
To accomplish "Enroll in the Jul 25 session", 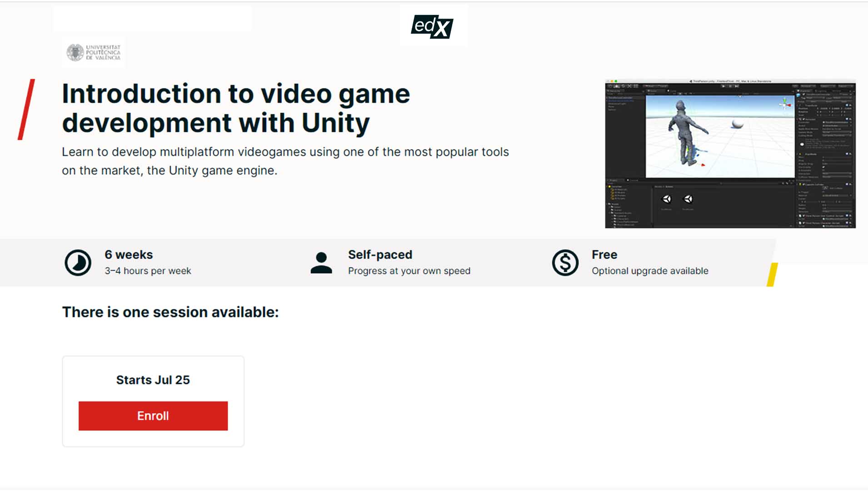I will pos(153,416).
